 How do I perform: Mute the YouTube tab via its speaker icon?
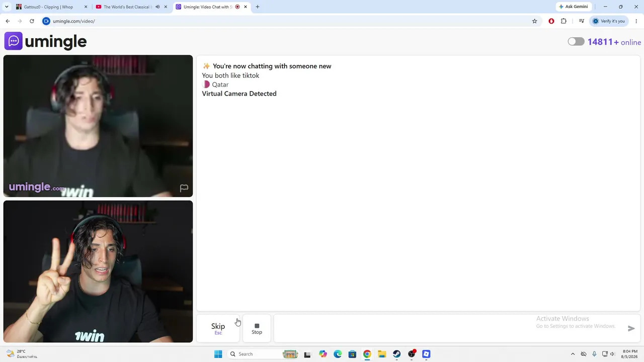coord(157,7)
